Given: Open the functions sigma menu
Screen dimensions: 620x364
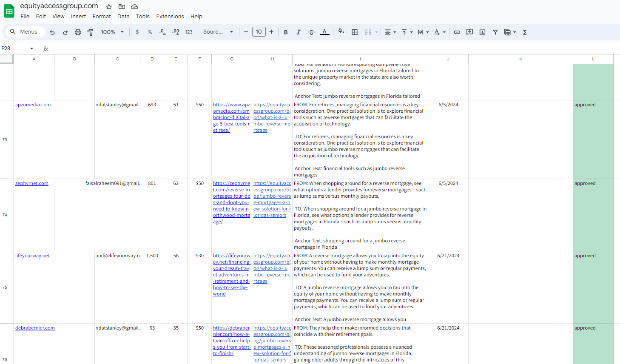Looking at the screenshot, I should tap(525, 32).
